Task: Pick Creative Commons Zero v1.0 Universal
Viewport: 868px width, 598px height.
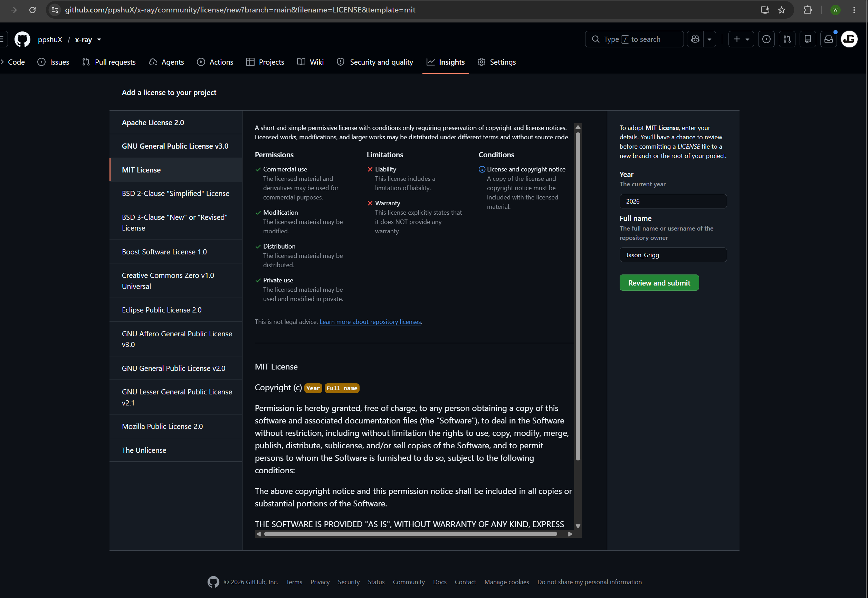Action: tap(176, 281)
